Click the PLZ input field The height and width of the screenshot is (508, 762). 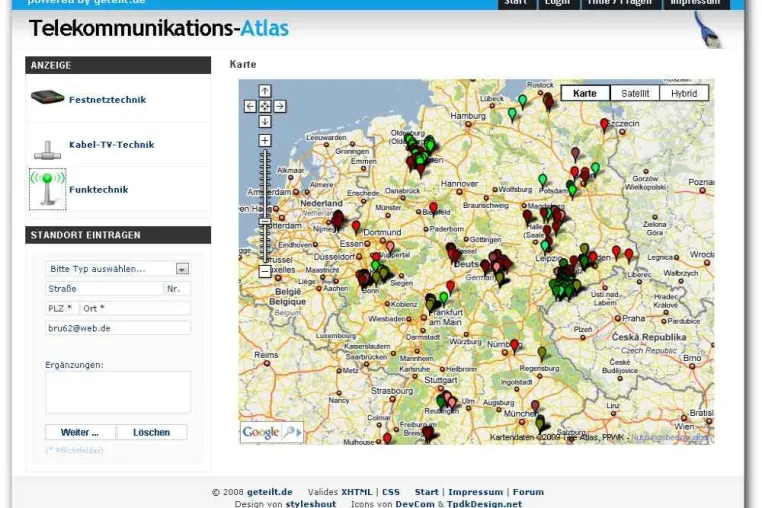(61, 308)
